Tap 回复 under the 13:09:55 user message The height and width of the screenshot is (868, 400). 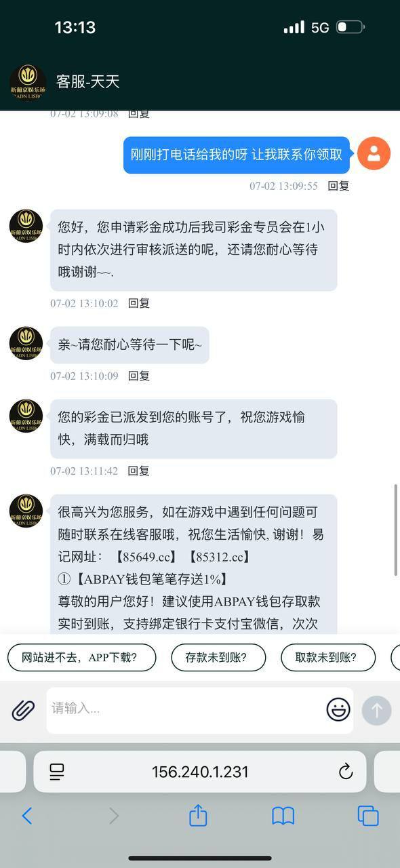coord(338,186)
